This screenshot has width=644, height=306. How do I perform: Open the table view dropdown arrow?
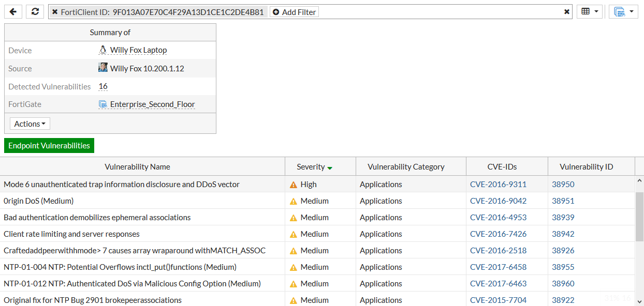click(x=595, y=11)
